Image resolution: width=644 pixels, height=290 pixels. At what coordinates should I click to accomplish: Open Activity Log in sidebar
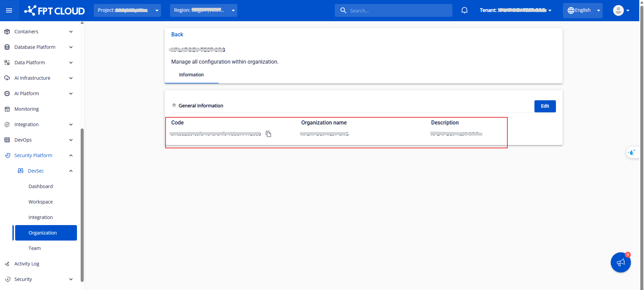coord(27,264)
